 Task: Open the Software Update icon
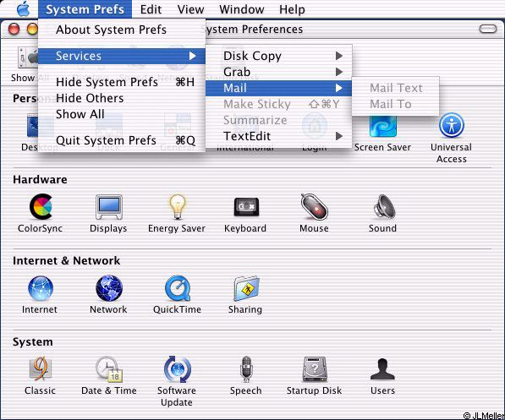click(x=177, y=368)
